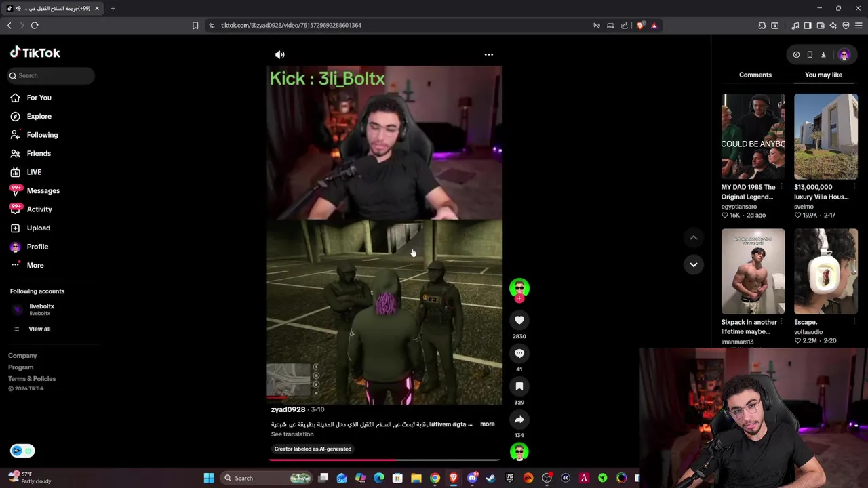Toggle the switch at bottom left
The height and width of the screenshot is (488, 868).
(x=22, y=451)
